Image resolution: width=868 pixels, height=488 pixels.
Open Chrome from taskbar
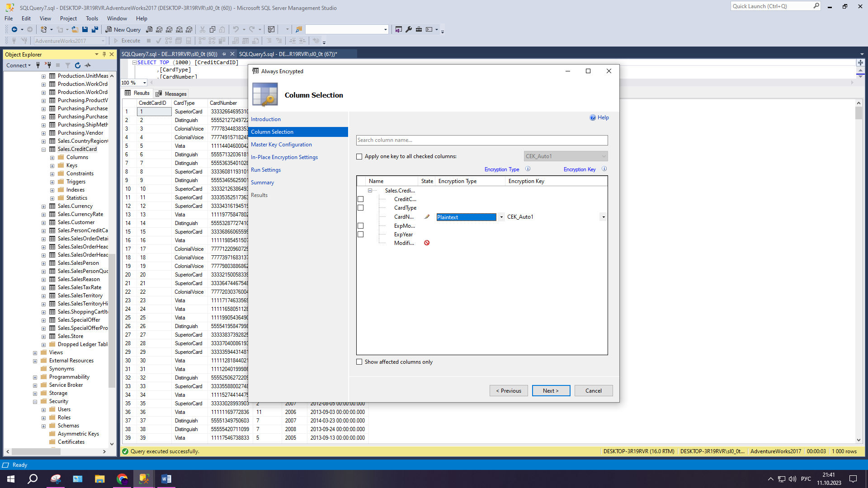pyautogui.click(x=122, y=479)
